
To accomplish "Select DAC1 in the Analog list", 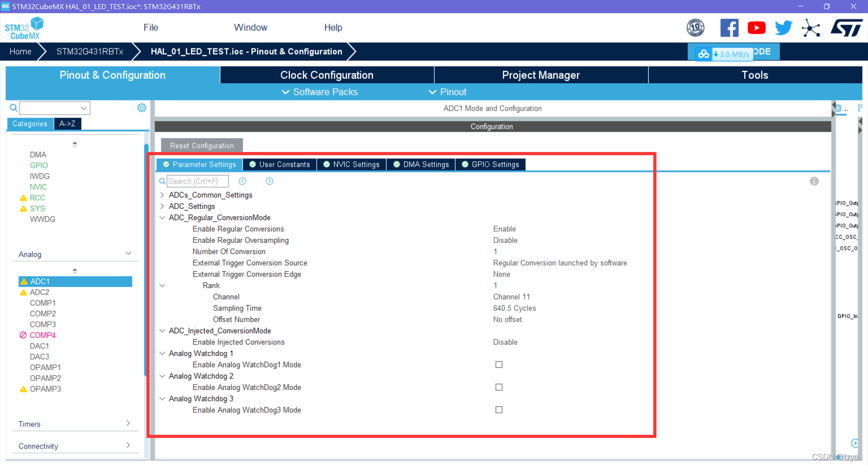I will pos(39,346).
